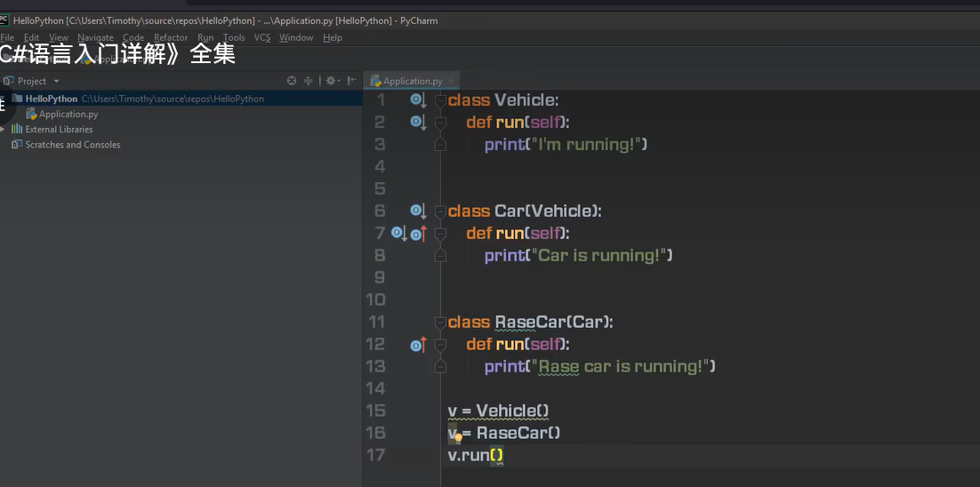This screenshot has width=980, height=487.
Task: Open the Project panel settings gear
Action: pos(331,81)
